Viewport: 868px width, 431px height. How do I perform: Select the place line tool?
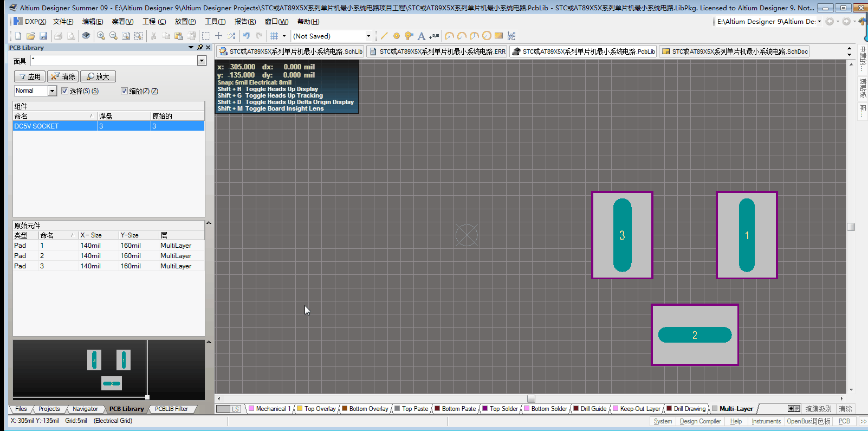point(384,36)
